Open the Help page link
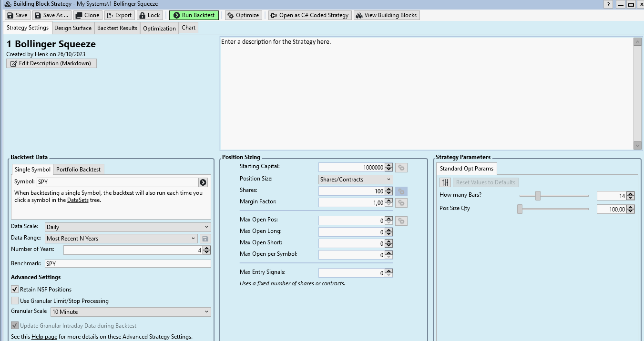The width and height of the screenshot is (644, 341). pyautogui.click(x=44, y=337)
